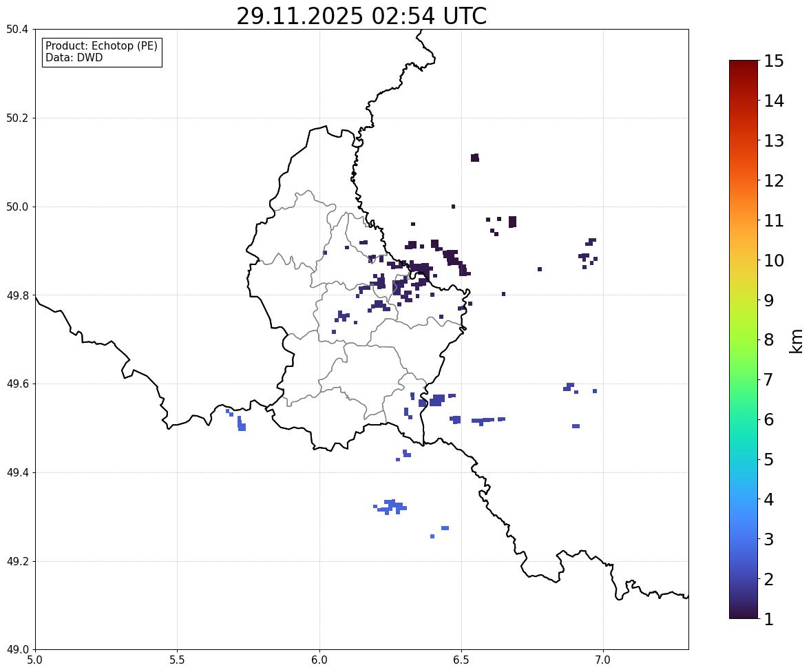This screenshot has height=672, width=811.
Task: Click the 'Product: Echotop (PE)' legend line
Action: (x=101, y=46)
